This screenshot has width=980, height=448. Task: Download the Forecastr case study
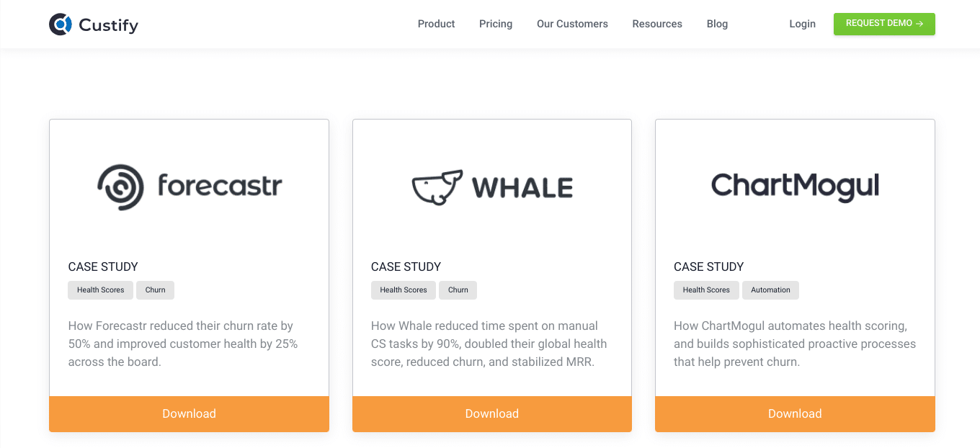(x=189, y=414)
